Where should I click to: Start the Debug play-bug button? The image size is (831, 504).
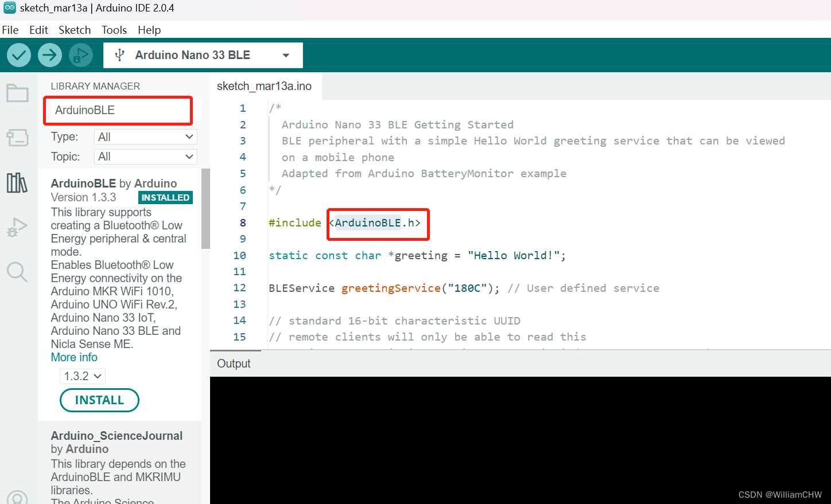[81, 55]
